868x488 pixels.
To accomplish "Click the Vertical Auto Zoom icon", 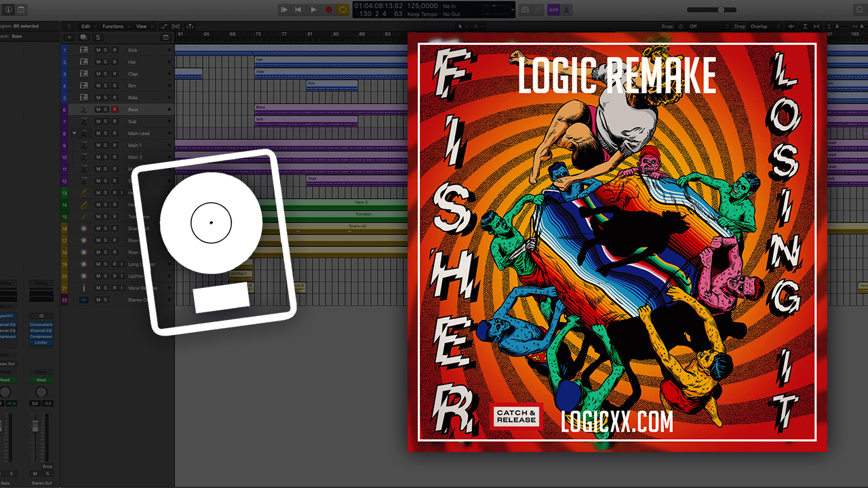I will pos(804,26).
